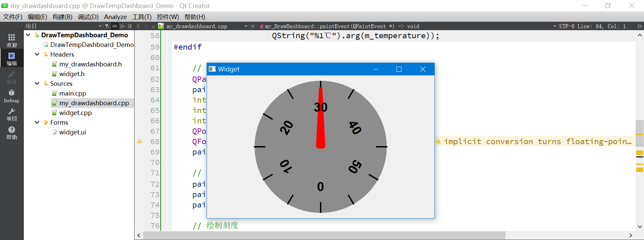Image resolution: width=644 pixels, height=240 pixels.
Task: Open the Analyze menu
Action: pyautogui.click(x=115, y=17)
